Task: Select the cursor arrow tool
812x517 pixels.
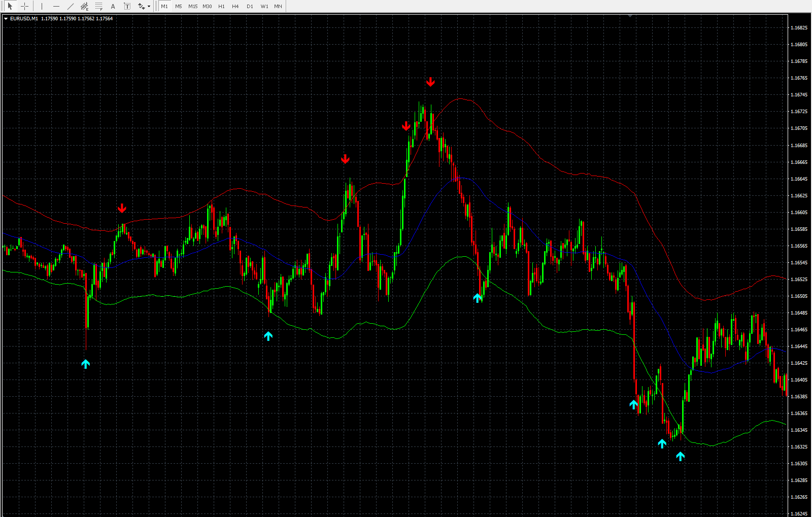Action: 10,7
